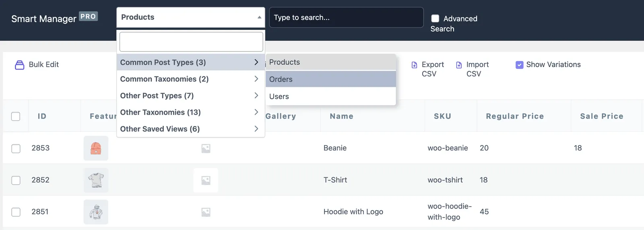Click the Bulk Edit icon
The width and height of the screenshot is (644, 230).
19,65
